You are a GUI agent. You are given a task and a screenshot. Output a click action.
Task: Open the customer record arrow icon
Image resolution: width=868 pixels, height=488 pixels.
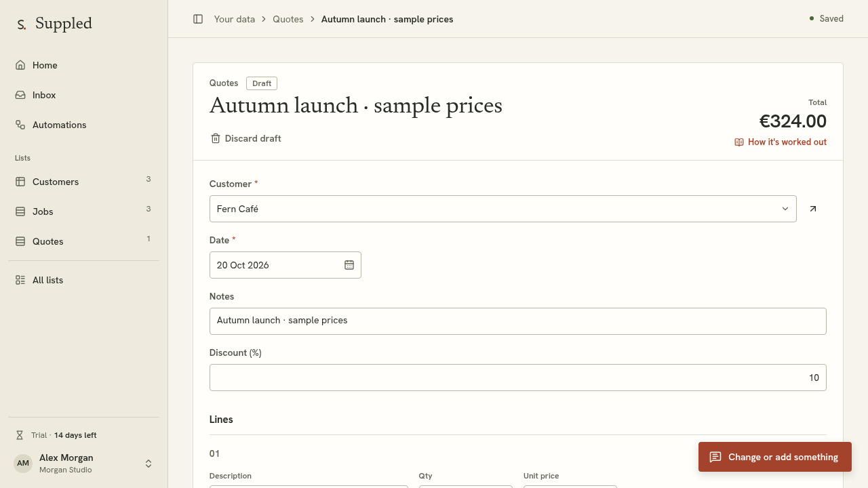coord(813,209)
